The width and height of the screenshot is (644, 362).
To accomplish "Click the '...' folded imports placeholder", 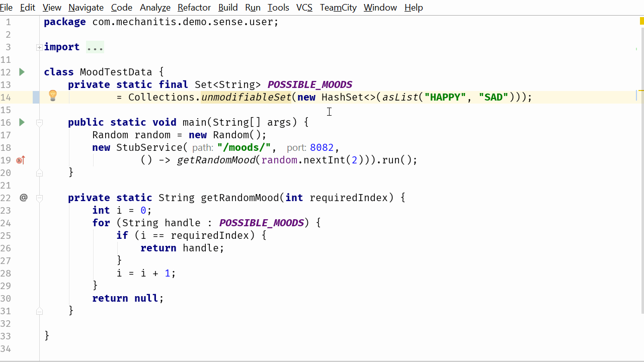I will [95, 47].
